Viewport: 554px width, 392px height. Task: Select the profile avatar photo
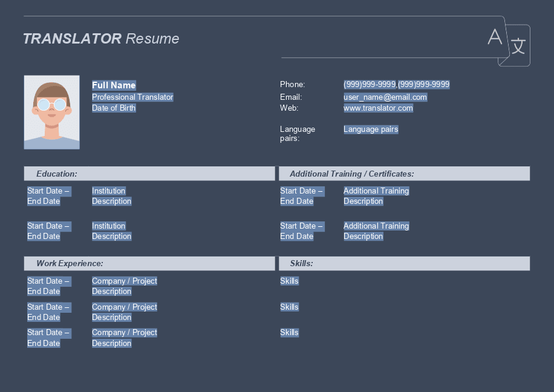pos(52,112)
